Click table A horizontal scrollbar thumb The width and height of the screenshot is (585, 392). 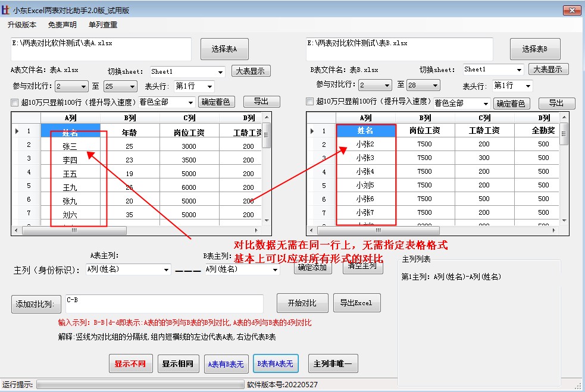[74, 230]
